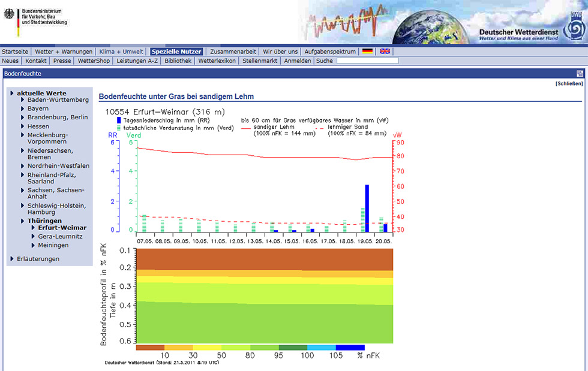The width and height of the screenshot is (588, 371).
Task: Open the Wetterlexikon link
Action: pos(217,61)
